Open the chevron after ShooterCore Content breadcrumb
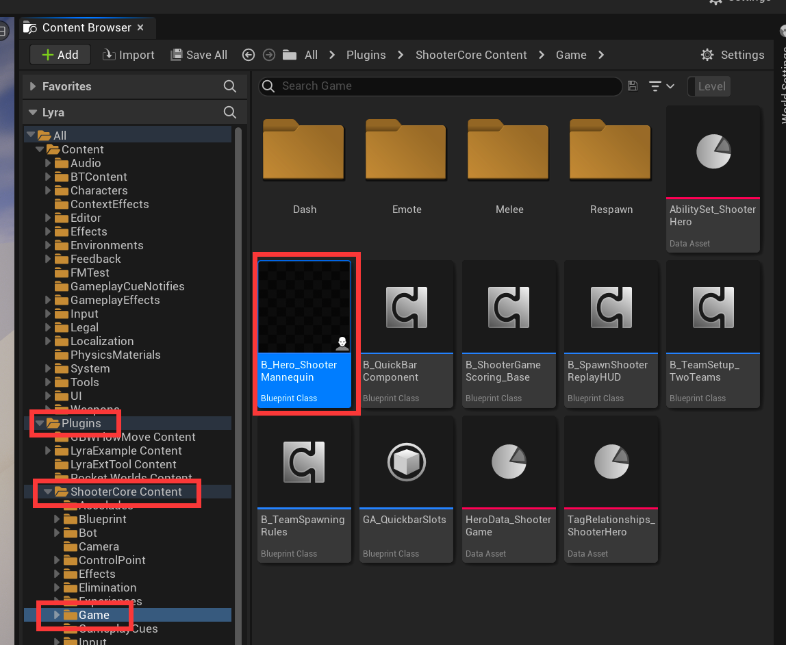Screen dimensions: 786x645 click(541, 55)
